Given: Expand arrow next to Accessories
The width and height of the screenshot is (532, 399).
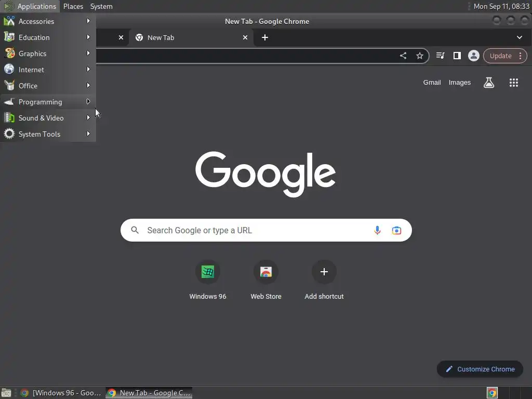Looking at the screenshot, I should point(88,21).
